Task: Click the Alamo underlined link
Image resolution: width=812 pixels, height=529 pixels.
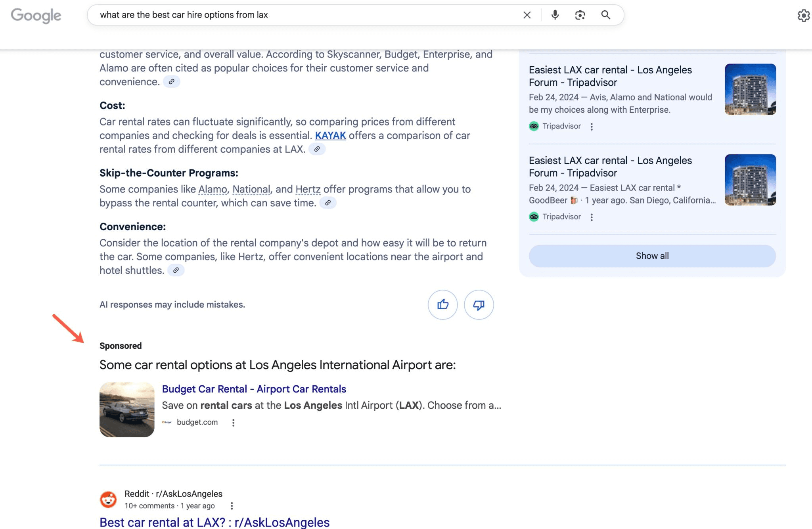Action: point(213,189)
